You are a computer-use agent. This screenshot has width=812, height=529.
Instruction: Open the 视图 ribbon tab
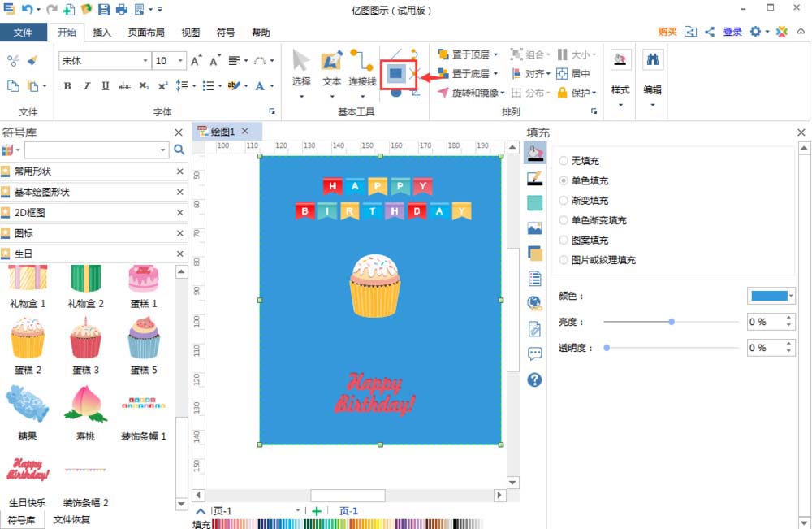click(x=190, y=33)
